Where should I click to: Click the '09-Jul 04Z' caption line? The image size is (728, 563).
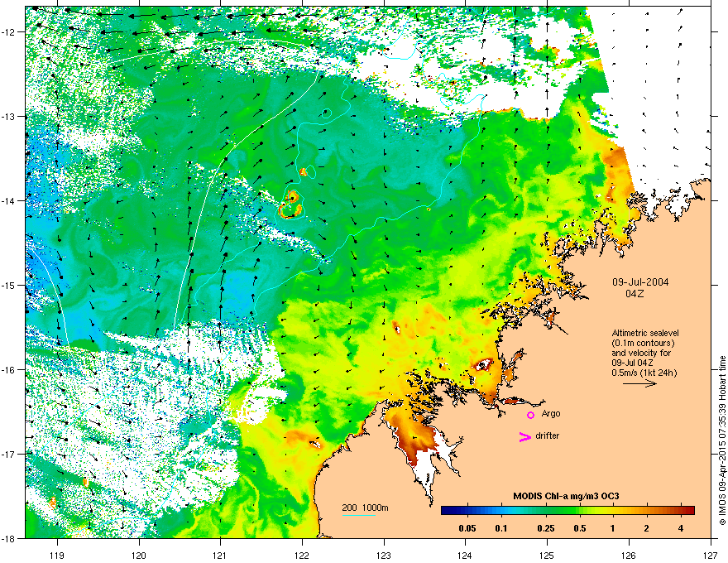pos(632,363)
